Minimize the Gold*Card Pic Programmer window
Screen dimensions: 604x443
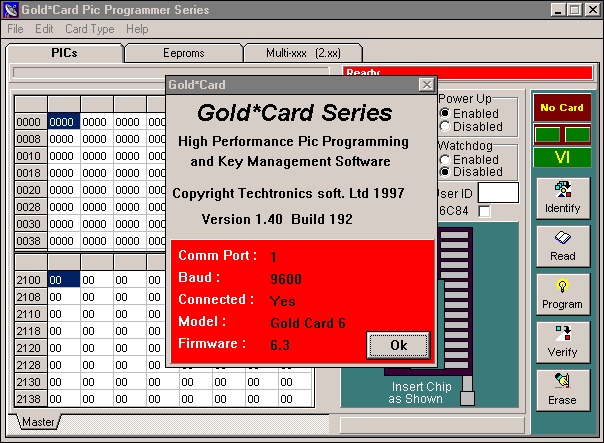click(x=558, y=10)
